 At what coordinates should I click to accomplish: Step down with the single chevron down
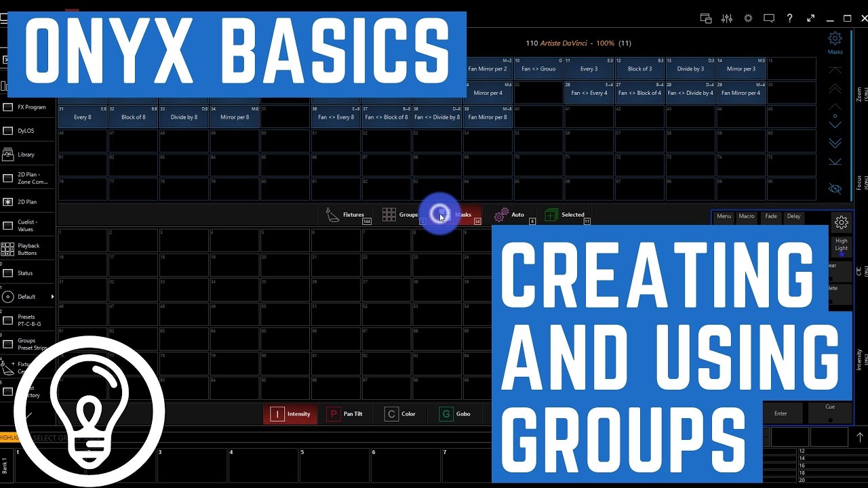[835, 125]
